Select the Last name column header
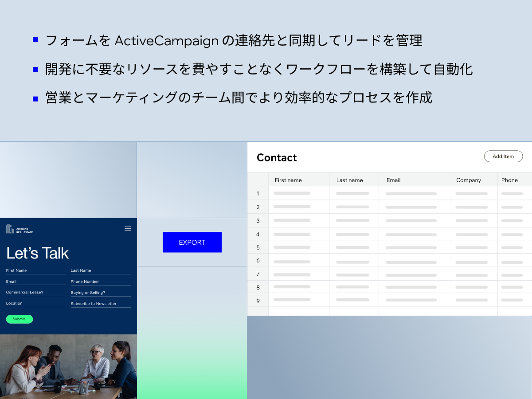 coord(354,180)
